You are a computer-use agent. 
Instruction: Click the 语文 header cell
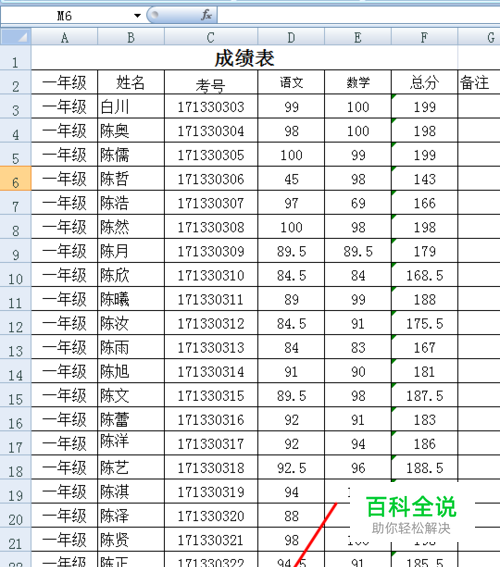(x=291, y=82)
